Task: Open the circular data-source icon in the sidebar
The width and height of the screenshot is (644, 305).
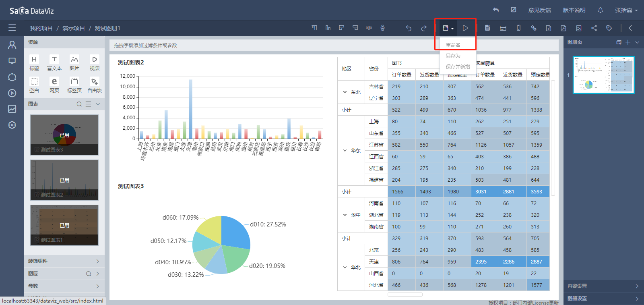Action: pos(12,77)
